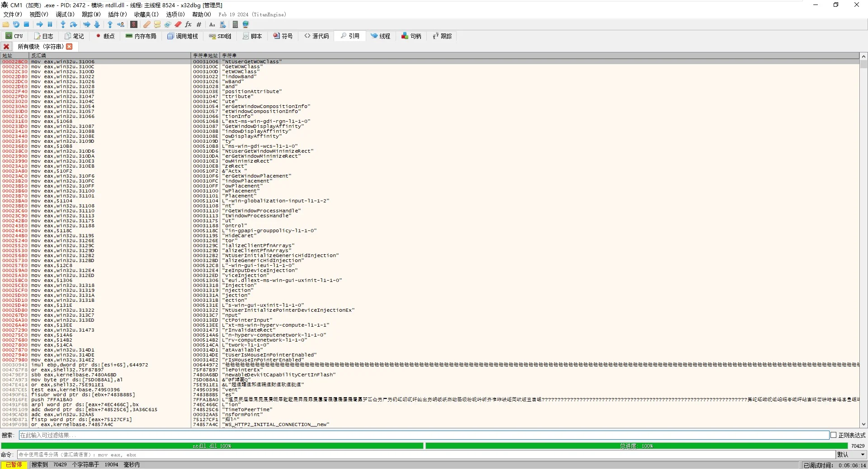Screen dimensions: 868x469
Task: Click the ntdll.dll 100% progress bar
Action: [212, 446]
